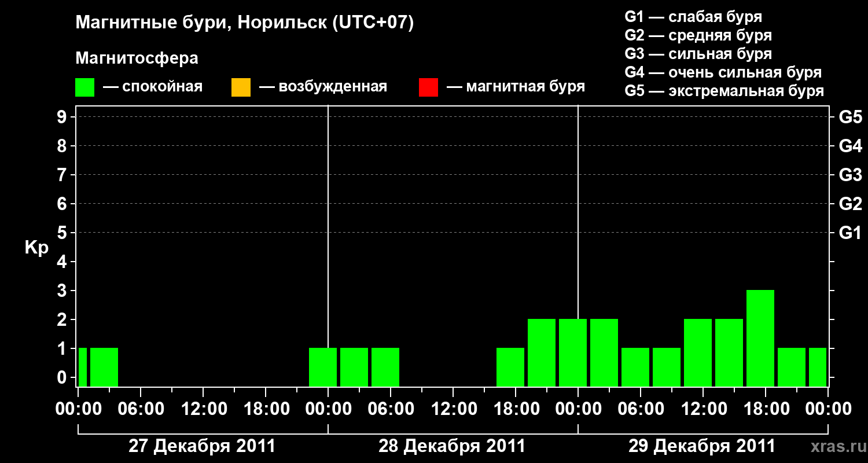Click the '18:00' time label under 29 December
The height and width of the screenshot is (463, 868).
[x=766, y=409]
